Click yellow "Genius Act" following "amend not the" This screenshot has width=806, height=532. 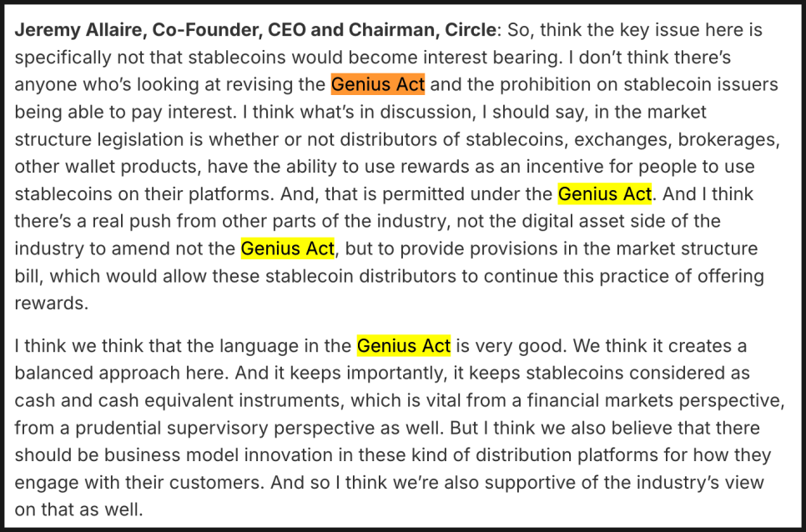[288, 248]
